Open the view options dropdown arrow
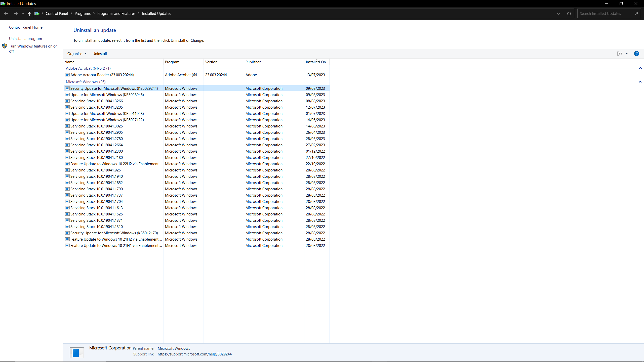644x362 pixels. point(627,54)
